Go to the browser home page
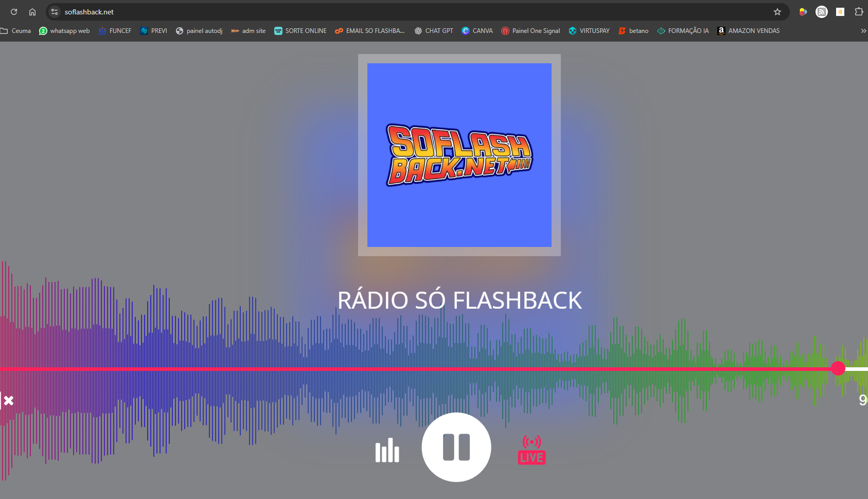Viewport: 868px width, 499px height. tap(32, 12)
